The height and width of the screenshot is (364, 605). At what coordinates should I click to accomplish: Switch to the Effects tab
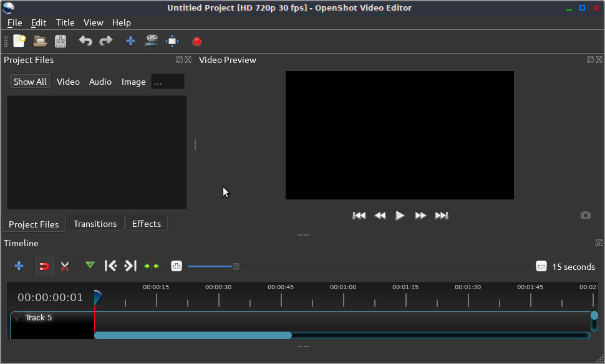point(146,224)
